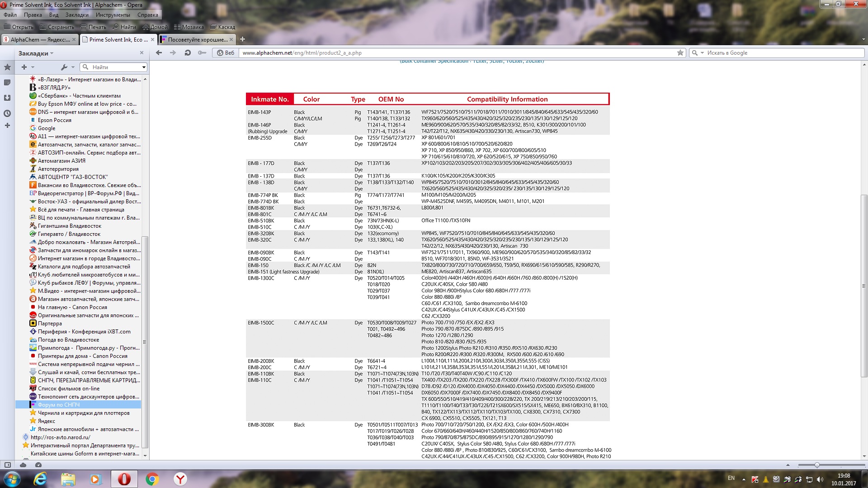
Task: Click the bookmarks list scrollbar
Action: (145, 342)
